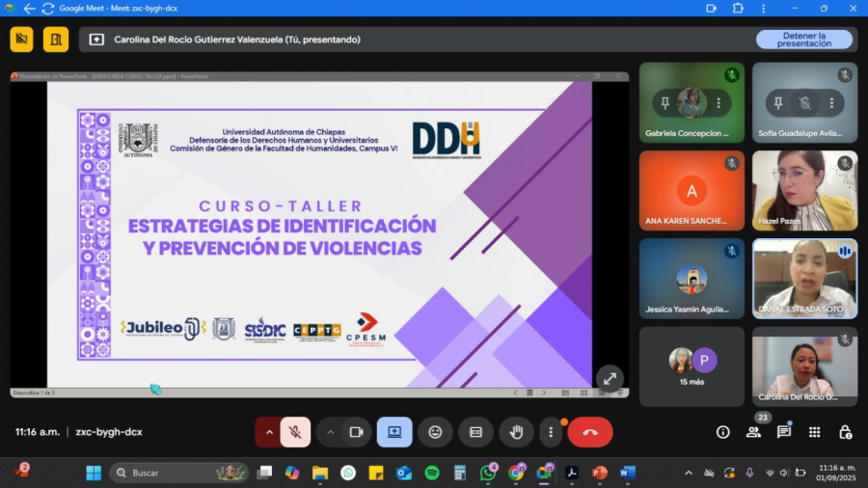Viewport: 868px width, 488px height.
Task: Open options menu on Sofia Guadalupe's tile
Action: [828, 103]
